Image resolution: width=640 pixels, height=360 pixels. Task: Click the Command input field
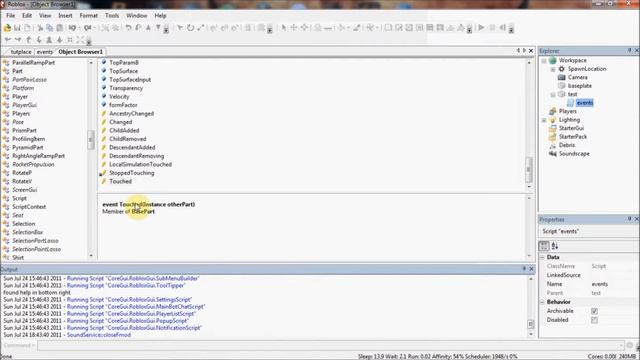tap(331, 345)
